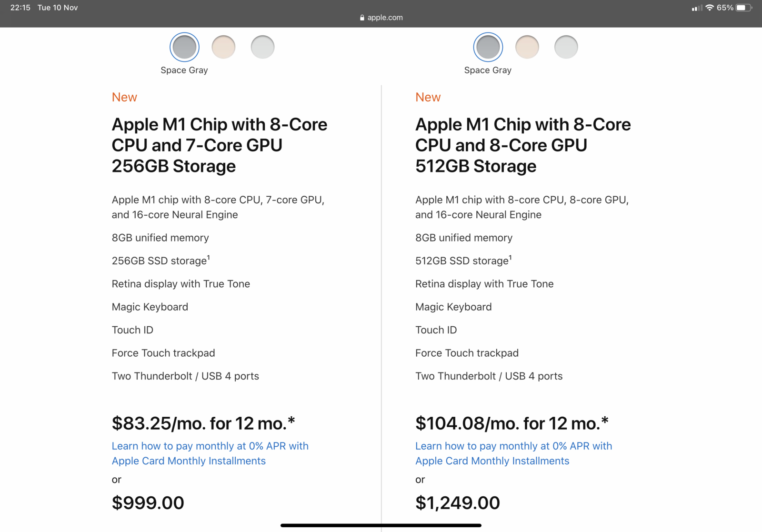762x532 pixels.
Task: Choose Gold color for 256GB model
Action: point(223,47)
